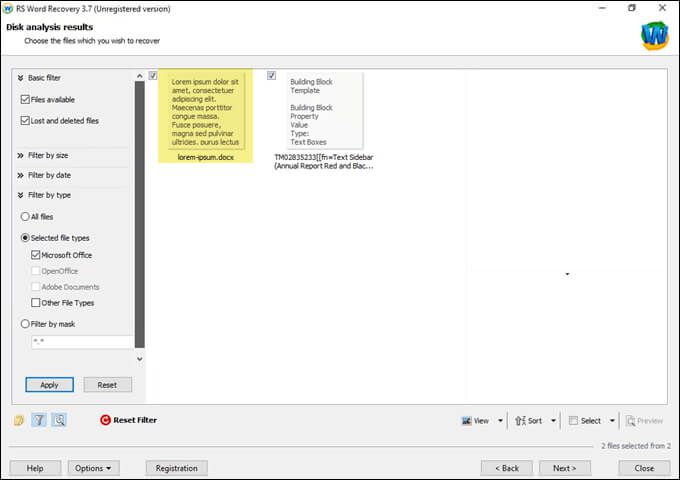Proceed with Next button
This screenshot has height=480, width=680.
click(565, 468)
